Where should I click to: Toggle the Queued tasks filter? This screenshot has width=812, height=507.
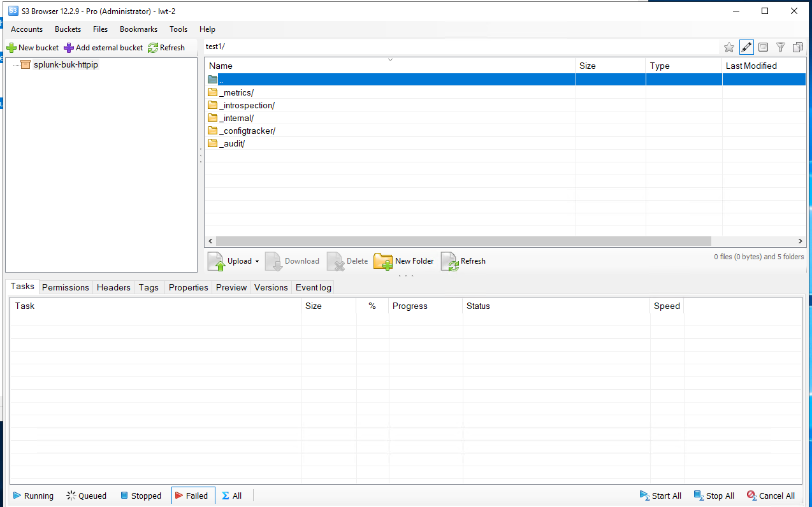point(86,496)
